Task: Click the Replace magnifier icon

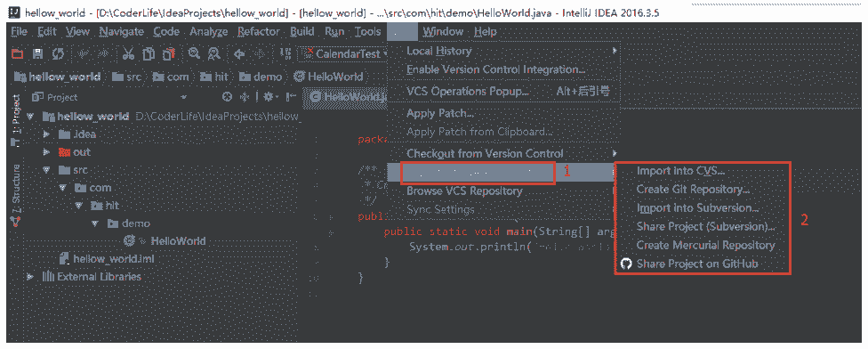Action: pos(214,53)
